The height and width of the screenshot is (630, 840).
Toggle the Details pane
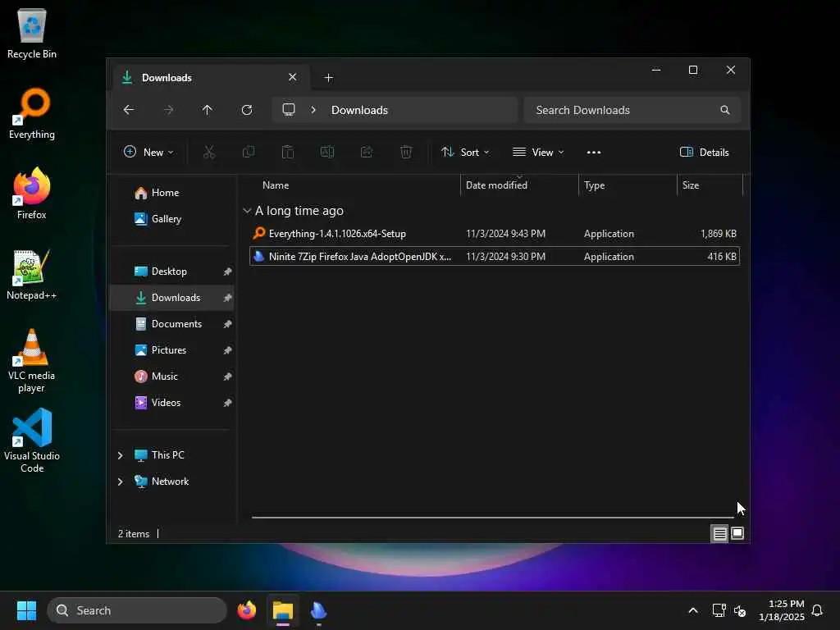[704, 152]
